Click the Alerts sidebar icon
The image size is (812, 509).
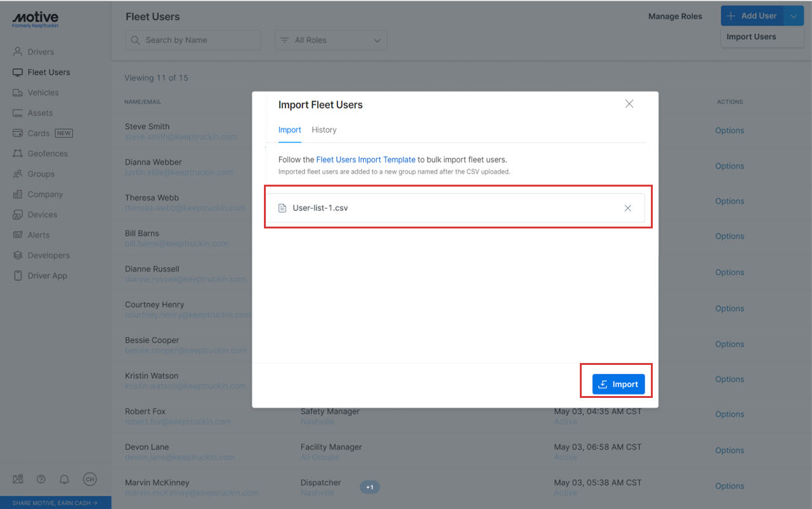click(18, 235)
